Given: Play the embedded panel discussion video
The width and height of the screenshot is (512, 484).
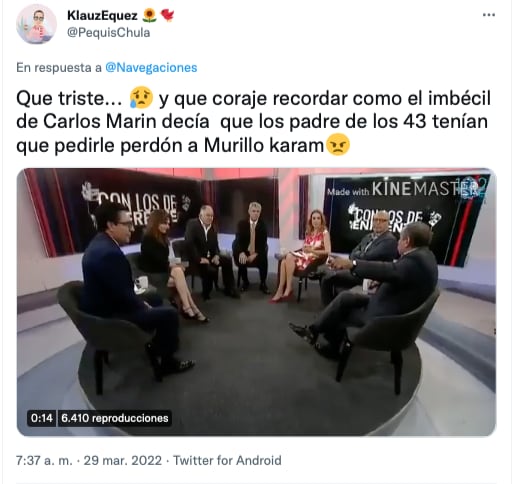Looking at the screenshot, I should pyautogui.click(x=256, y=302).
